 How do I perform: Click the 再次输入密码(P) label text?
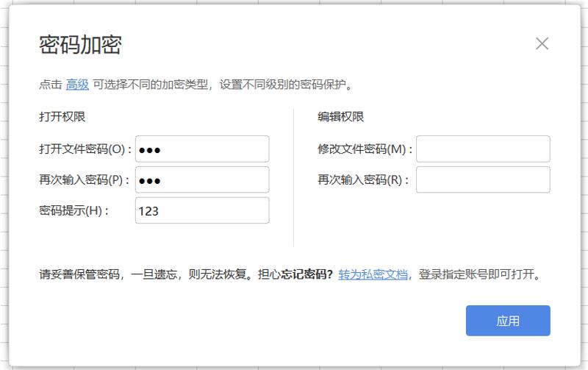click(85, 180)
